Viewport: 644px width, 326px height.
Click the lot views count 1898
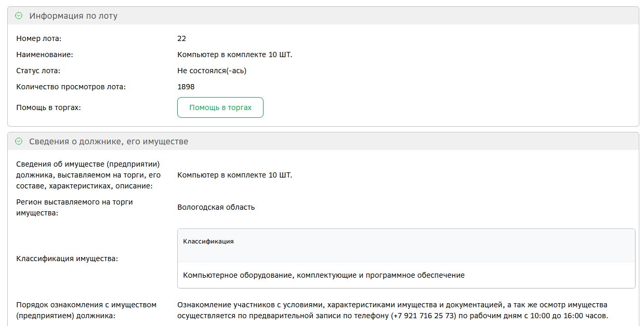(186, 87)
